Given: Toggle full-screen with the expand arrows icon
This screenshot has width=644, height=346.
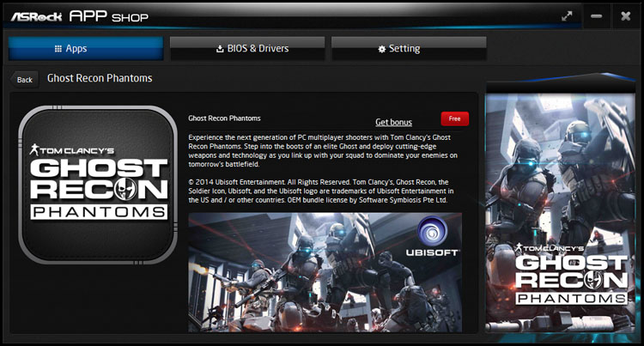Looking at the screenshot, I should (x=567, y=15).
